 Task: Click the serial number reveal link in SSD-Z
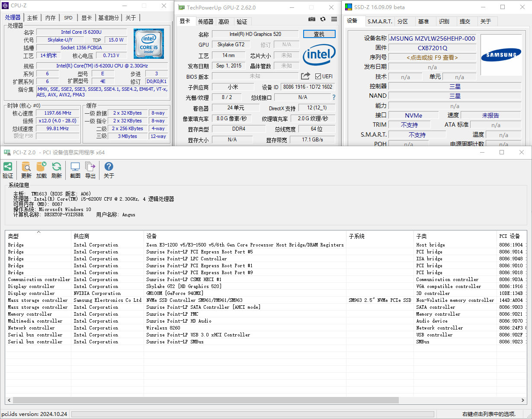click(x=433, y=57)
